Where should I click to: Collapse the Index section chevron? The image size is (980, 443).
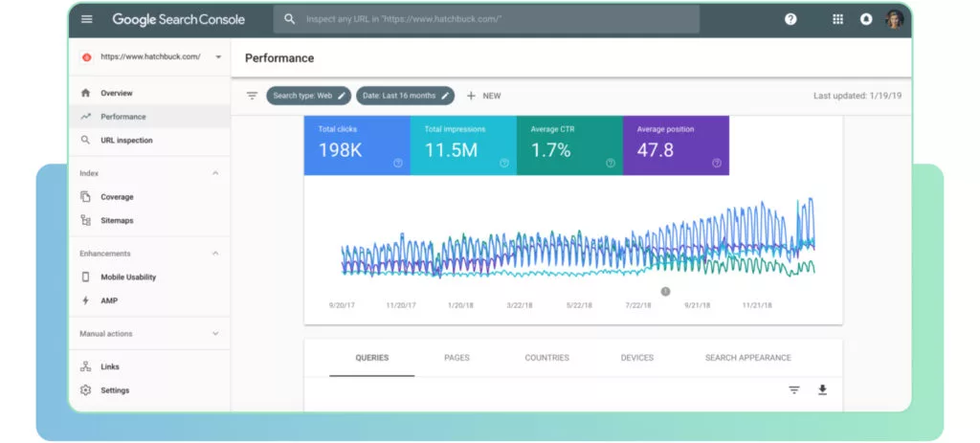click(215, 173)
